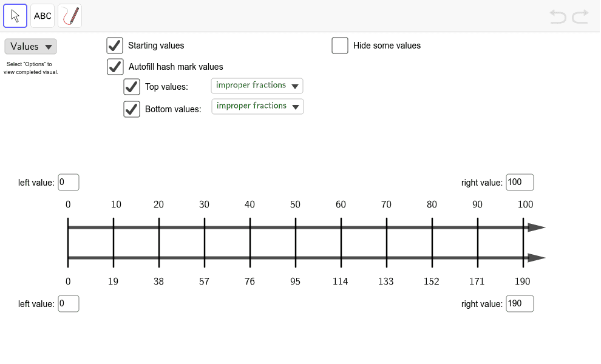Uncheck the Top values checkbox
The height and width of the screenshot is (364, 601).
tap(132, 87)
